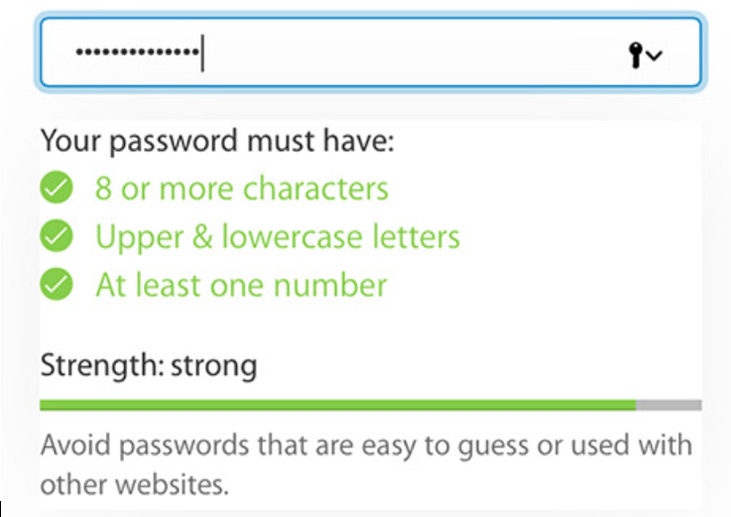Click the green checkmark for 8 characters

[56, 187]
